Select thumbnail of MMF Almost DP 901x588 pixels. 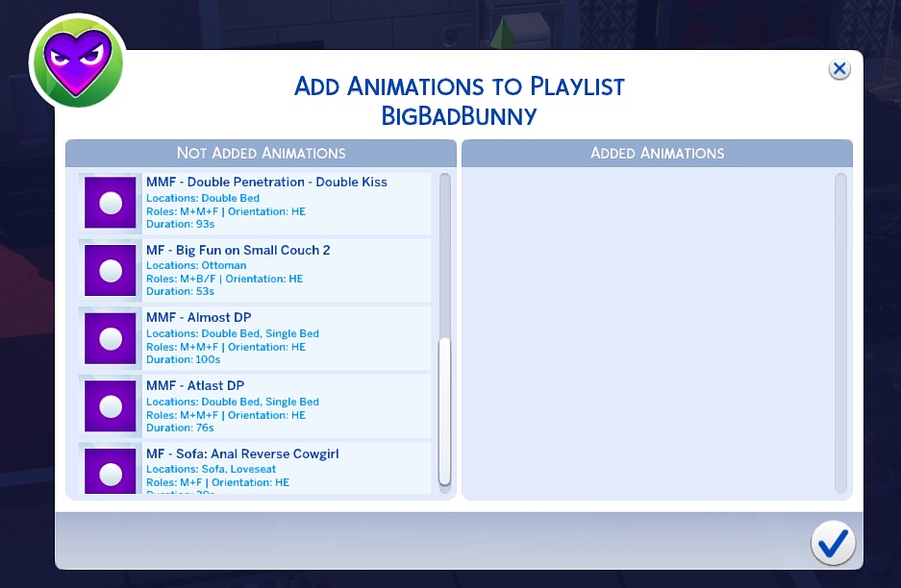coord(111,338)
